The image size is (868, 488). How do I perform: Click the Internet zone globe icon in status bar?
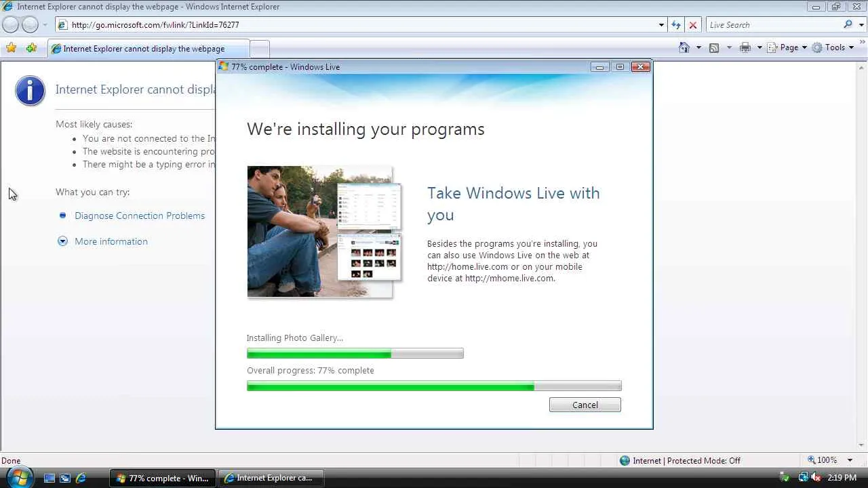(x=625, y=461)
